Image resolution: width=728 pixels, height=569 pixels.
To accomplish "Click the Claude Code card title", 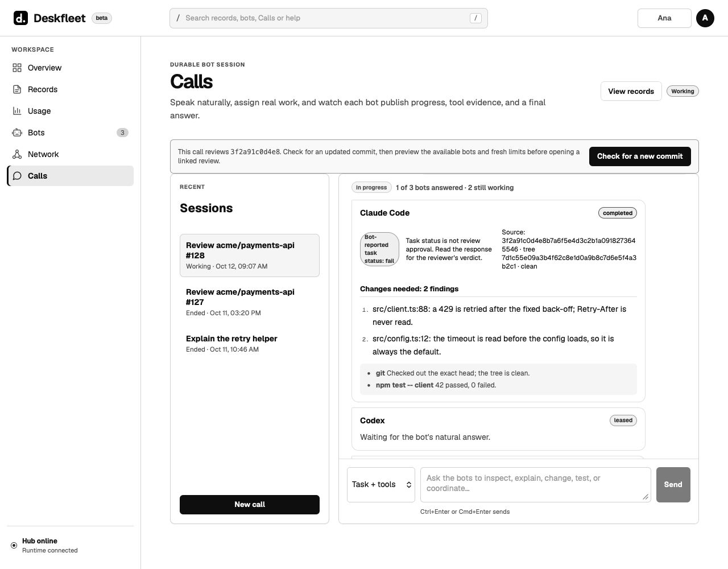I will coord(385,213).
